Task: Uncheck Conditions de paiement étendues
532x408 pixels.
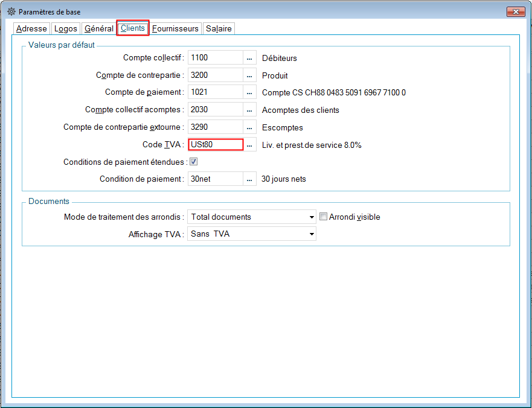Action: click(194, 162)
